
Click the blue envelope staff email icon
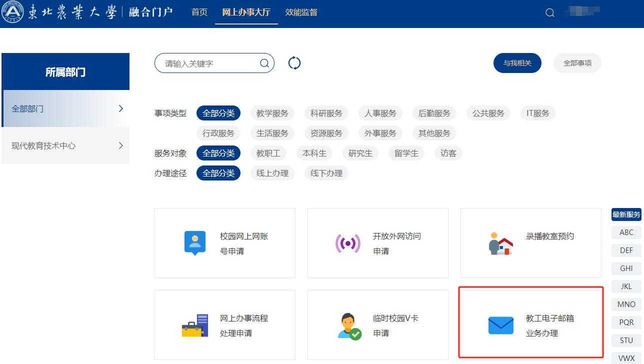500,325
